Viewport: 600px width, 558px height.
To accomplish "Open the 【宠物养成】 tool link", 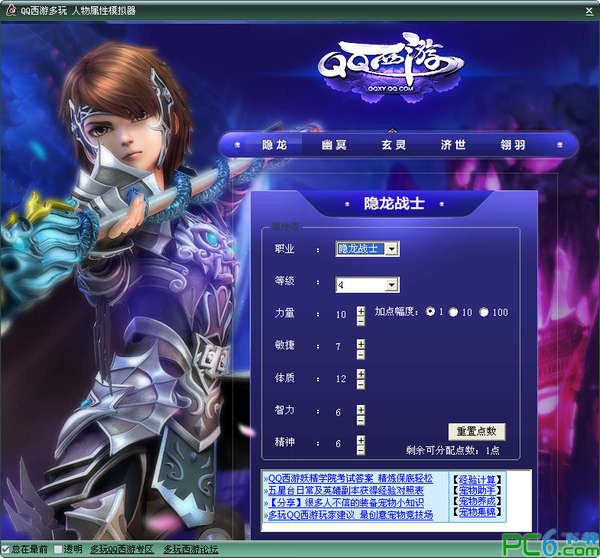I will coord(477,501).
